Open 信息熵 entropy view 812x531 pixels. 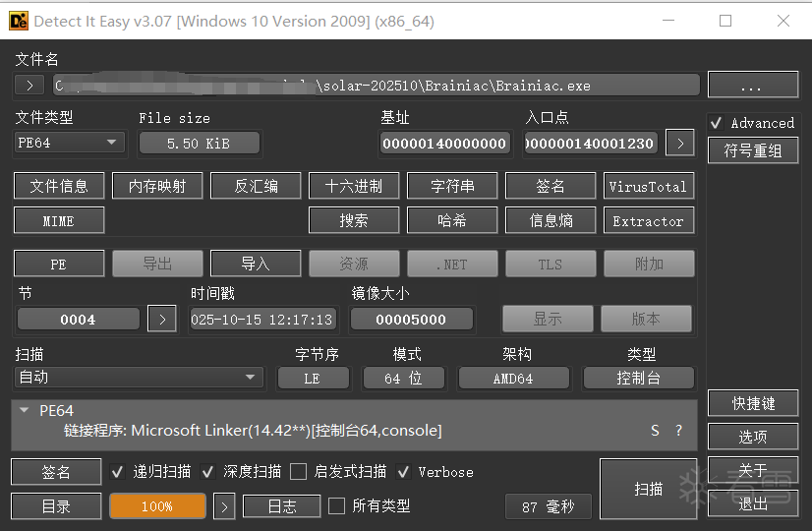coord(551,220)
